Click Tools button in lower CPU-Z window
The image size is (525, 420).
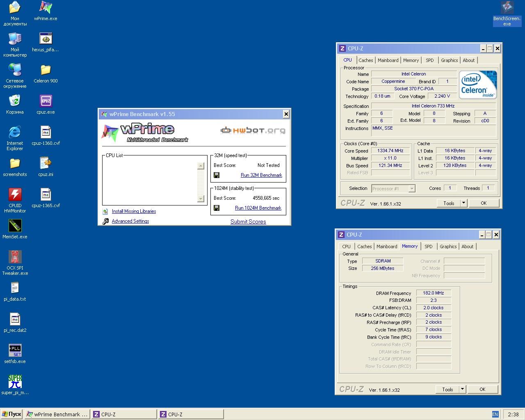pos(447,389)
